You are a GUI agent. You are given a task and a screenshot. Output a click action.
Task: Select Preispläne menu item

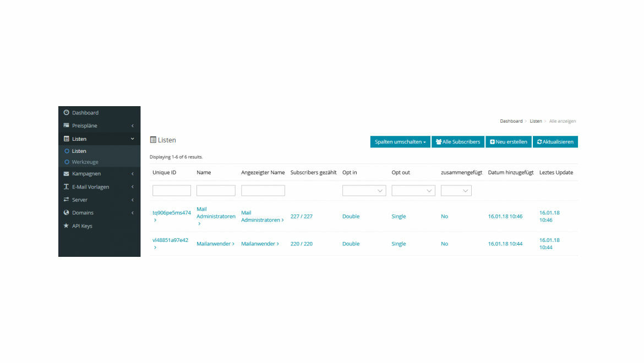click(x=85, y=125)
